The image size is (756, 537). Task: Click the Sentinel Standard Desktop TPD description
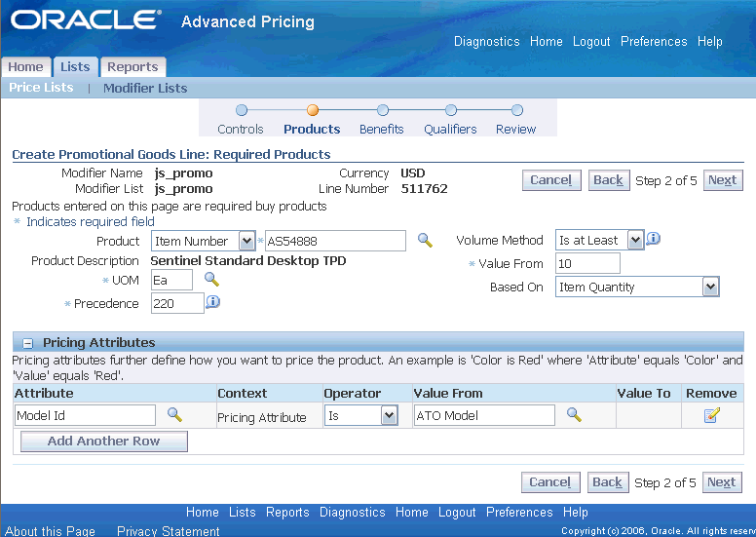click(248, 261)
